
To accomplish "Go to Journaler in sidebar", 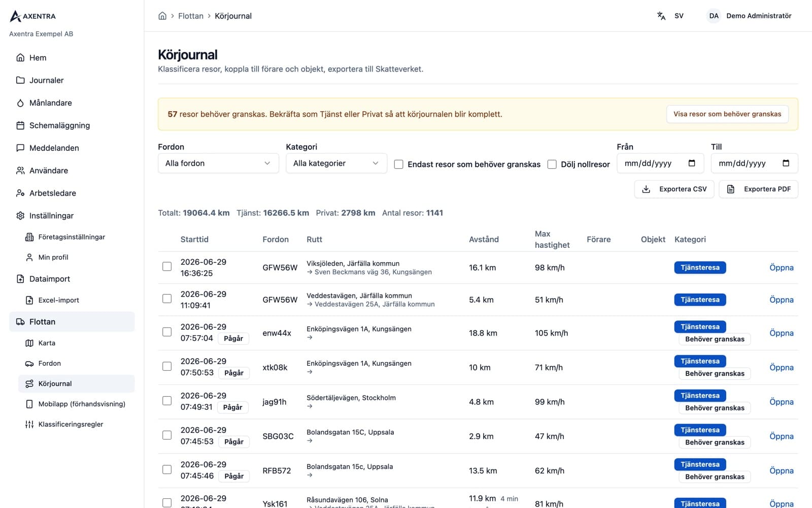I will tap(72, 80).
